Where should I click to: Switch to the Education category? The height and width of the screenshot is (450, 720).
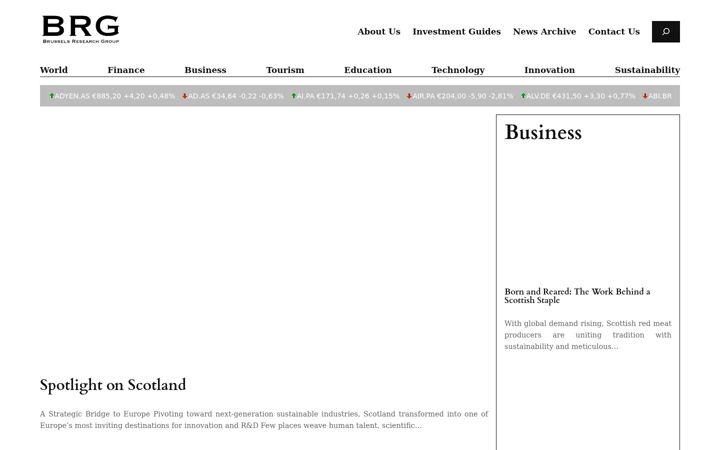click(x=368, y=70)
